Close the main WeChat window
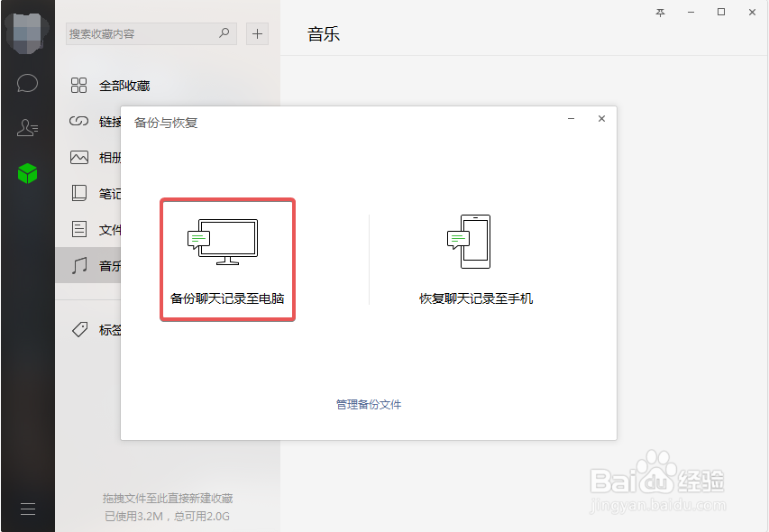Screen dimensions: 769x532 [752, 13]
